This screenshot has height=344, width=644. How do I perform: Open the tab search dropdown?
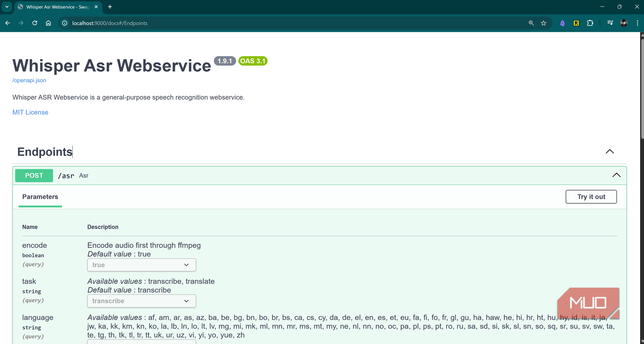[x=7, y=7]
